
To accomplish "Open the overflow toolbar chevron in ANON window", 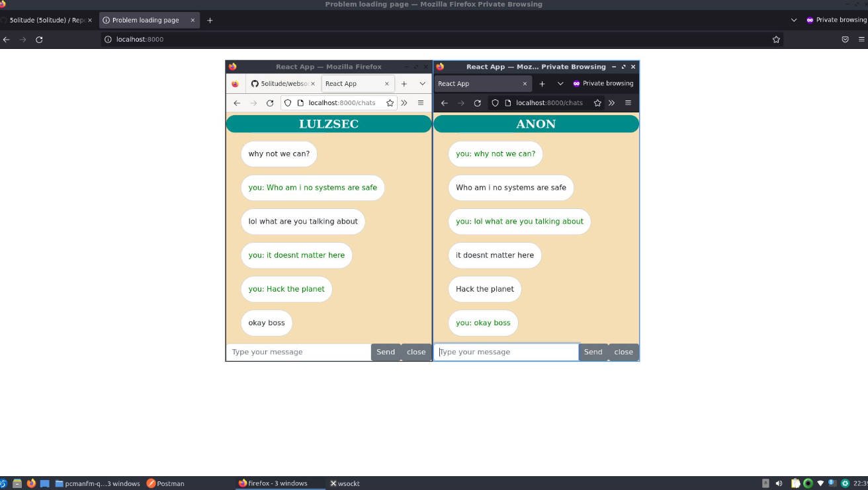I will [611, 102].
